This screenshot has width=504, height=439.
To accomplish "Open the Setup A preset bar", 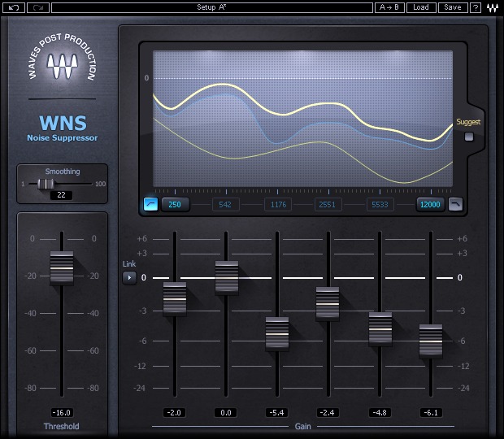I will tap(212, 7).
